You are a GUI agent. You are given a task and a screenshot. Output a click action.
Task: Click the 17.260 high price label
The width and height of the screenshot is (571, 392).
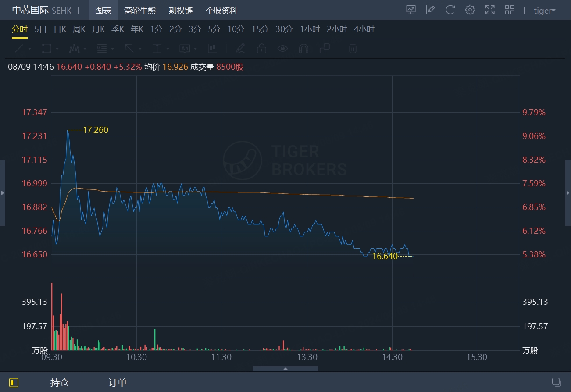coord(95,130)
